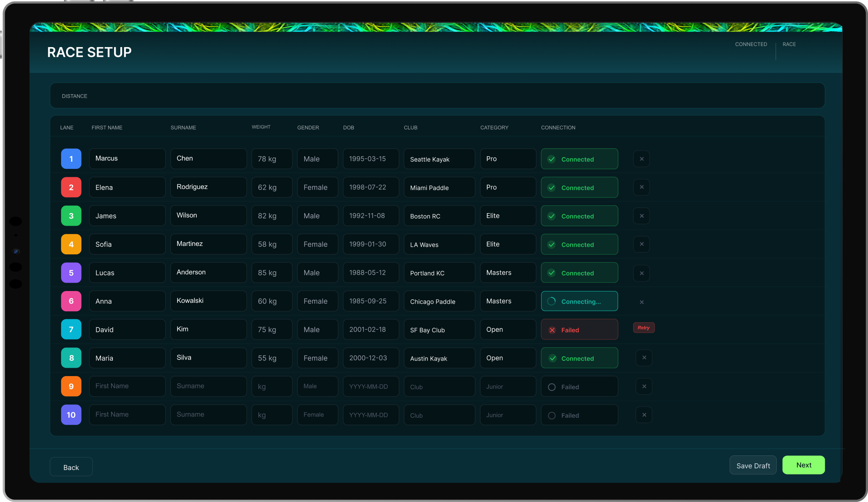Screen dimensions: 868x502
Task: Click Connected status for James Wilson
Action: (x=579, y=216)
